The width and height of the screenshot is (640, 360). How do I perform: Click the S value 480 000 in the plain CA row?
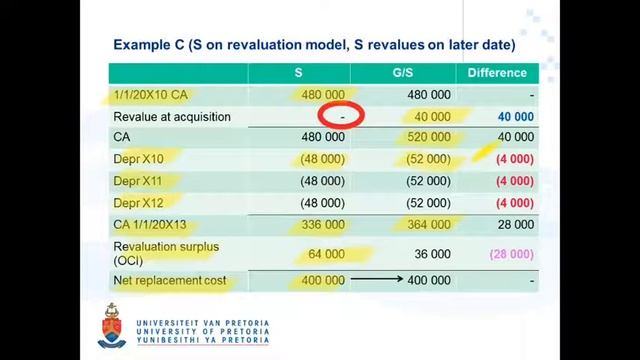(323, 137)
